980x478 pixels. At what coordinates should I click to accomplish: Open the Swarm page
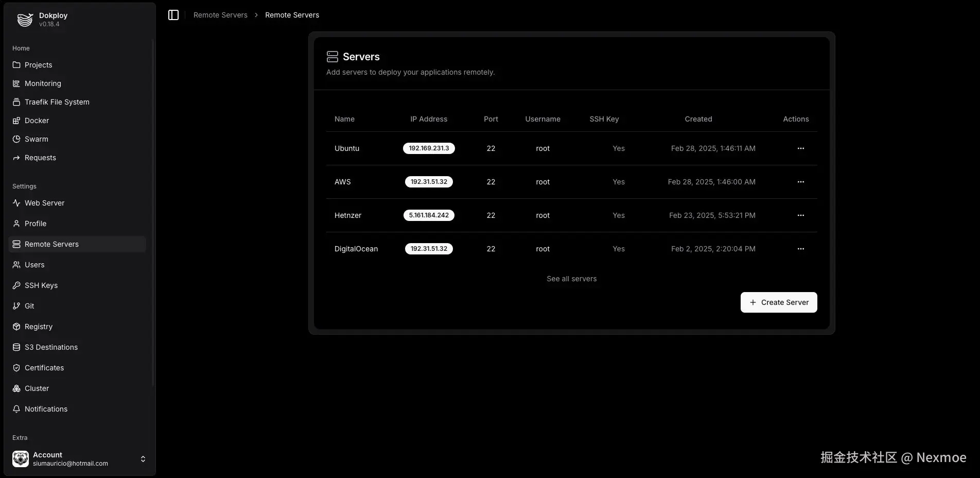pyautogui.click(x=77, y=139)
